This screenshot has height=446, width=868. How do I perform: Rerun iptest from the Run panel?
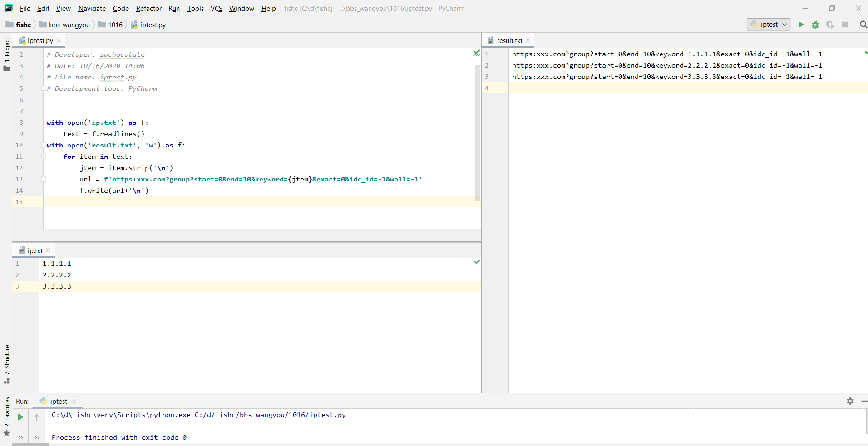(20, 417)
